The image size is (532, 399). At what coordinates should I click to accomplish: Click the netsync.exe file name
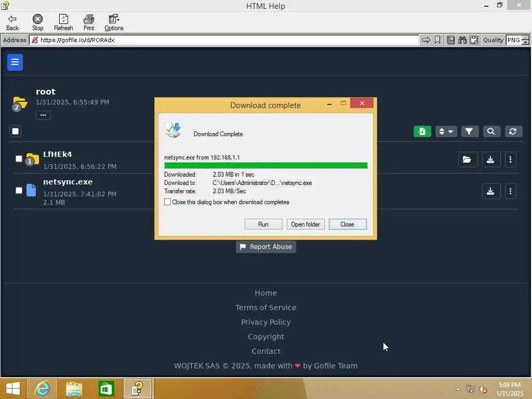68,182
